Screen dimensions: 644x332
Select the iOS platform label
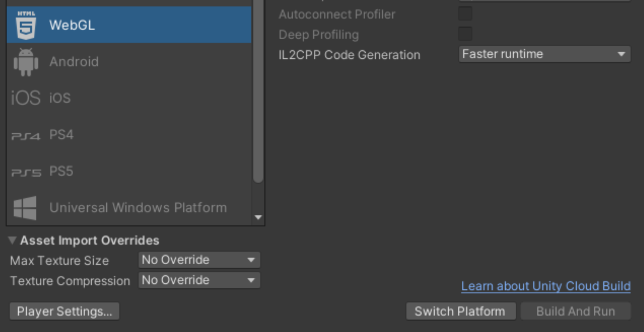(x=60, y=98)
